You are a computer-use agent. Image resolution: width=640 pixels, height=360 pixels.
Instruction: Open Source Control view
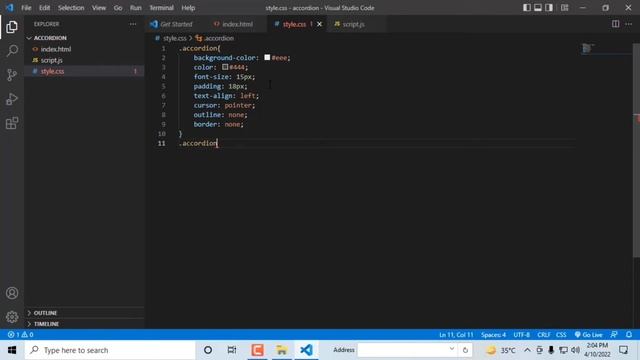pyautogui.click(x=12, y=75)
